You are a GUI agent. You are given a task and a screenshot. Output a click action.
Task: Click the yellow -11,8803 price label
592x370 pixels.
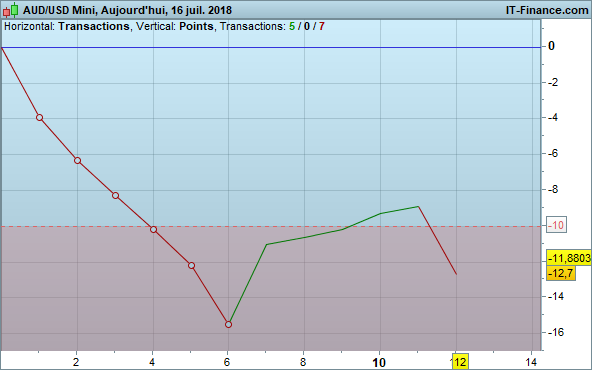tap(569, 258)
